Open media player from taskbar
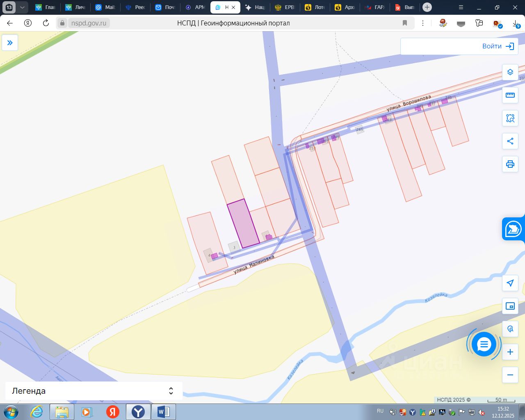This screenshot has width=525, height=420. point(87,412)
